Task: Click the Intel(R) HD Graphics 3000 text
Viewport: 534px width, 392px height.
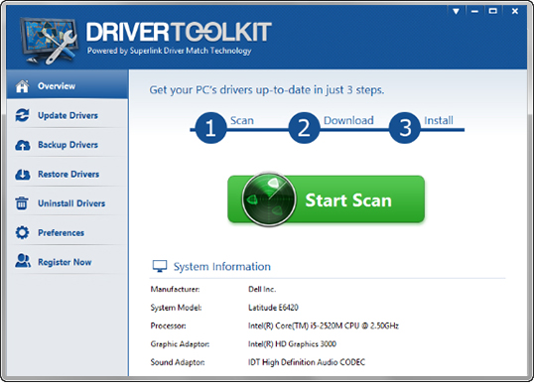Action: pos(292,344)
